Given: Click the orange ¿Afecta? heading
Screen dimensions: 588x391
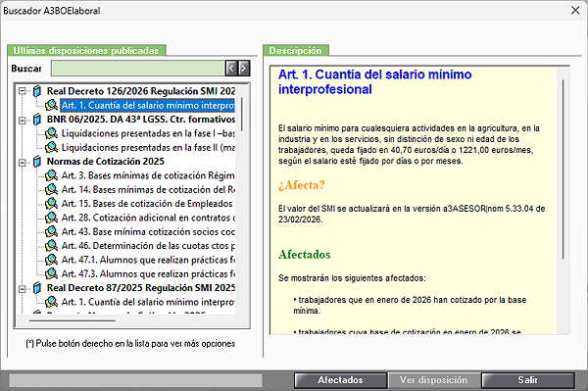Looking at the screenshot, I should pos(302,185).
